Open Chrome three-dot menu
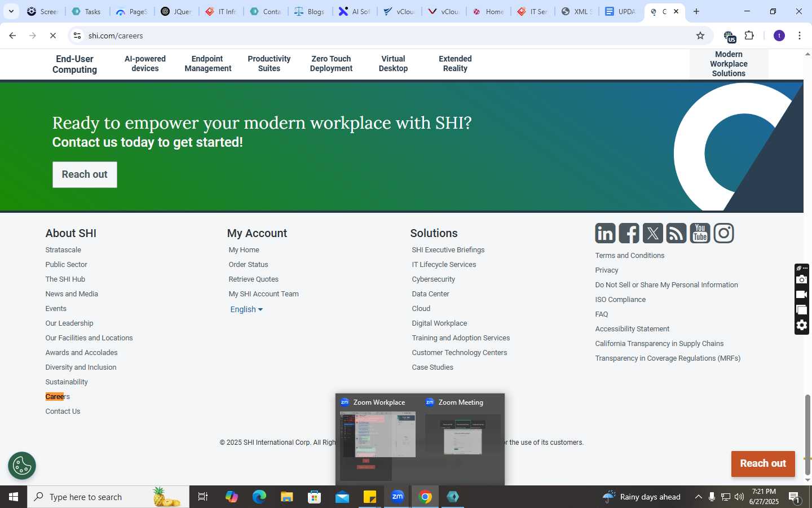Screen dimensions: 812x508 click(800, 36)
